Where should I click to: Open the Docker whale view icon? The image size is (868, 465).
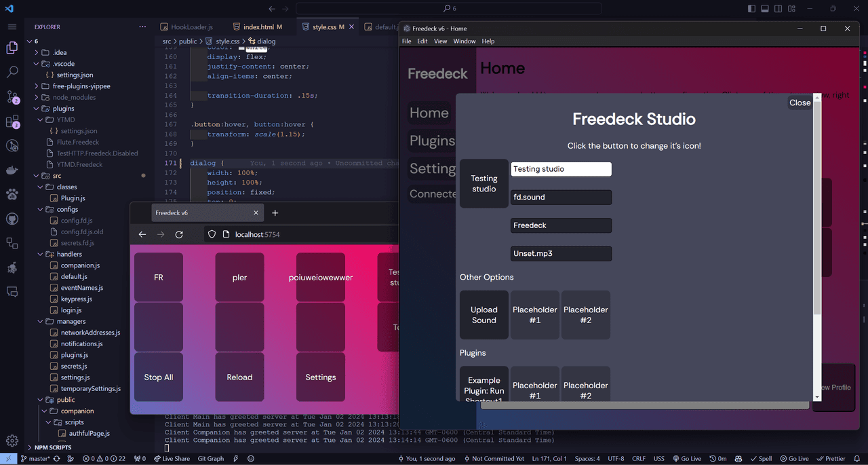(12, 170)
